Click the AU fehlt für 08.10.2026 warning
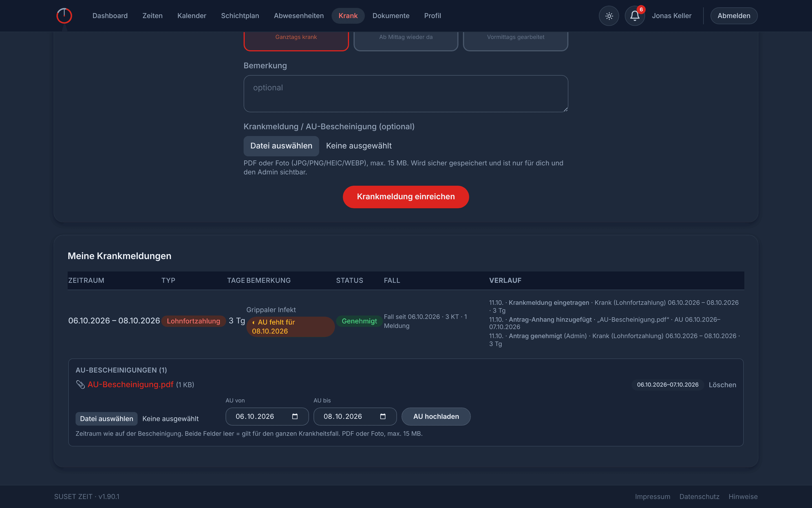812x508 pixels. pyautogui.click(x=291, y=327)
